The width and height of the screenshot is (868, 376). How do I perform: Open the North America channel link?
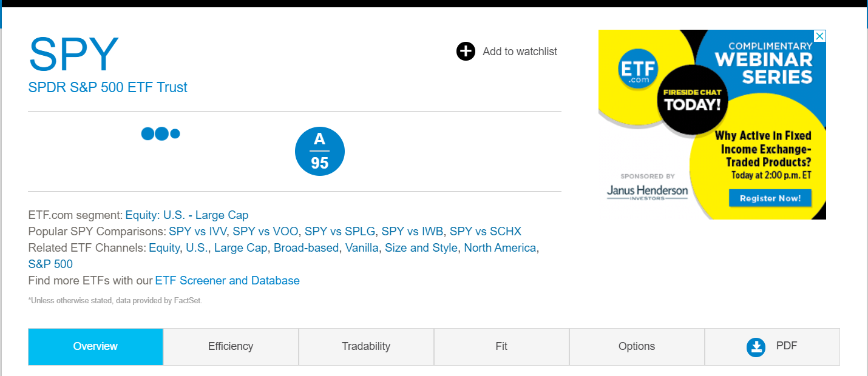(500, 248)
